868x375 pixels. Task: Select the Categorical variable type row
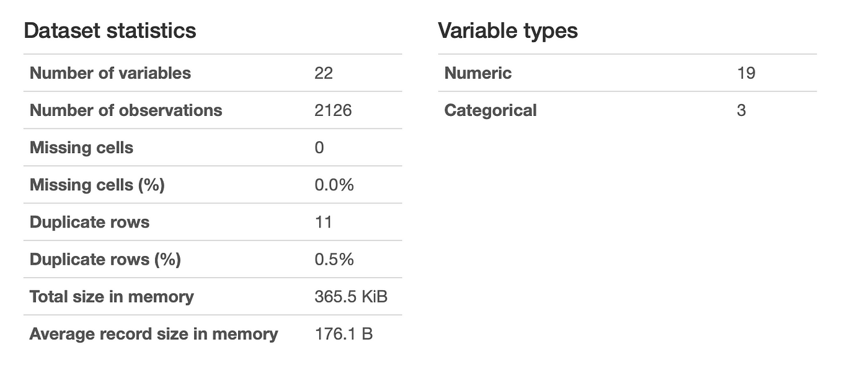pos(627,110)
